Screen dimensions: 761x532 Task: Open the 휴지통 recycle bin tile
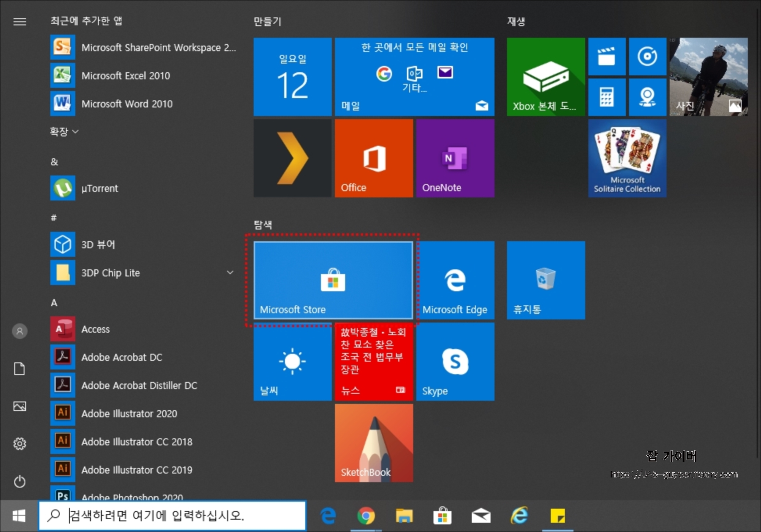pyautogui.click(x=546, y=280)
